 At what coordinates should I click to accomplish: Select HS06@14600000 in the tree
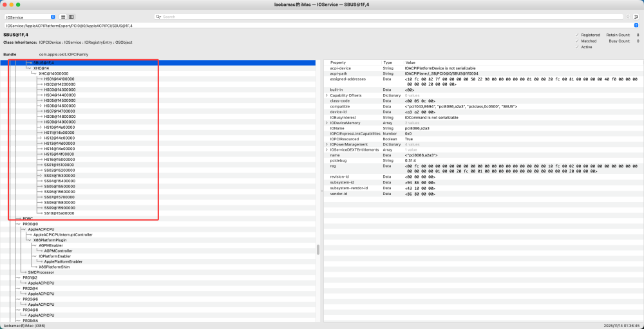pos(59,106)
